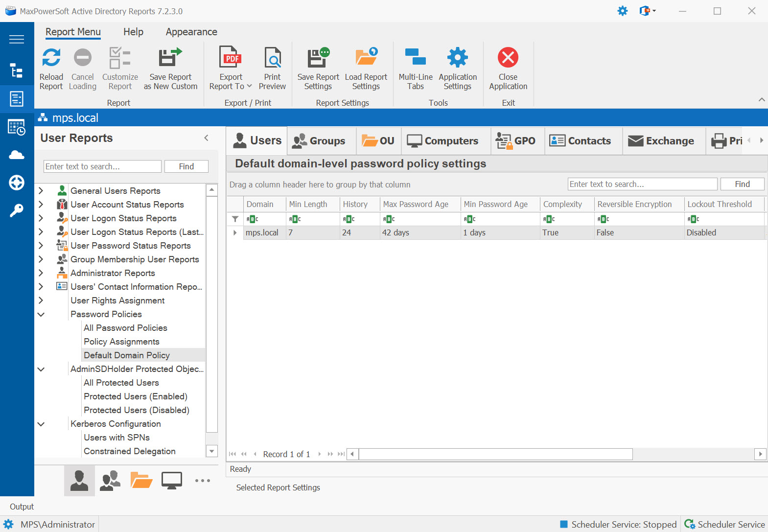Image resolution: width=768 pixels, height=532 pixels.
Task: Click grid search text field
Action: [643, 184]
